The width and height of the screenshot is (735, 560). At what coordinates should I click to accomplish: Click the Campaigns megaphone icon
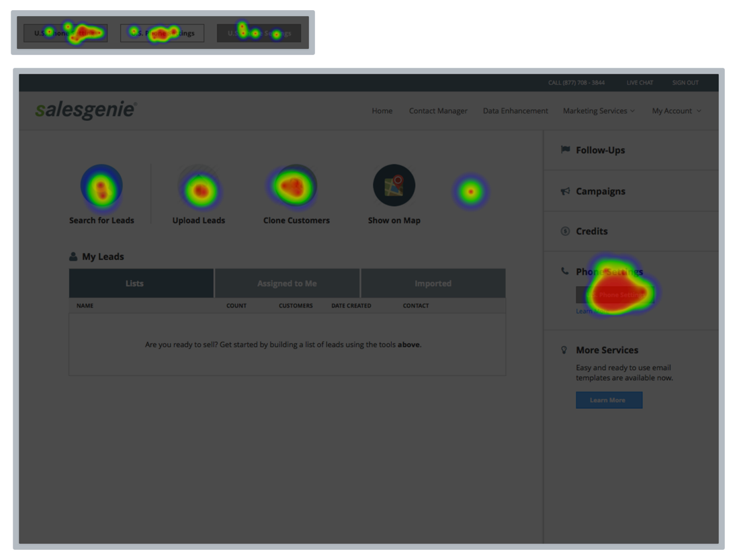tap(565, 191)
